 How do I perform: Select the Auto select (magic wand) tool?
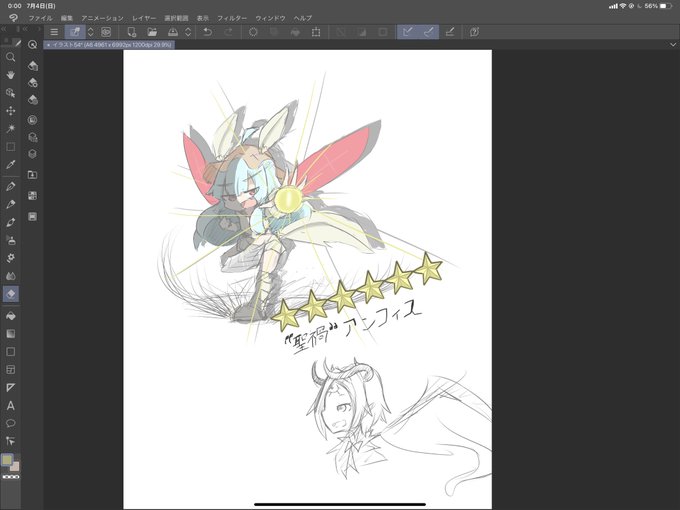pos(11,128)
